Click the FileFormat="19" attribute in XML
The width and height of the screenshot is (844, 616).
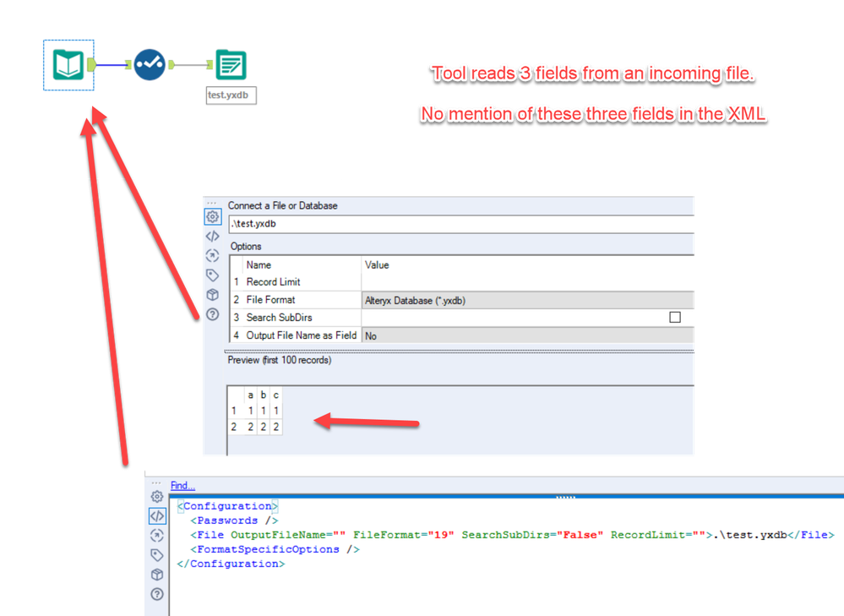point(404,535)
